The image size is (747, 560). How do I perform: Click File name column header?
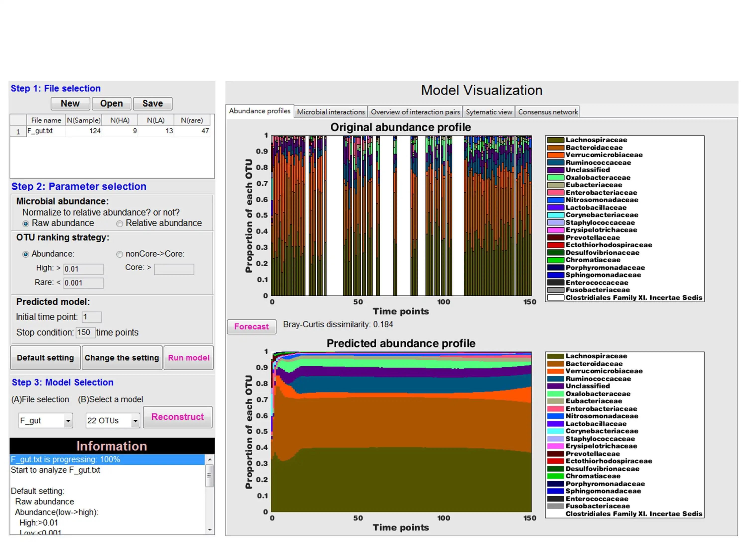click(46, 120)
